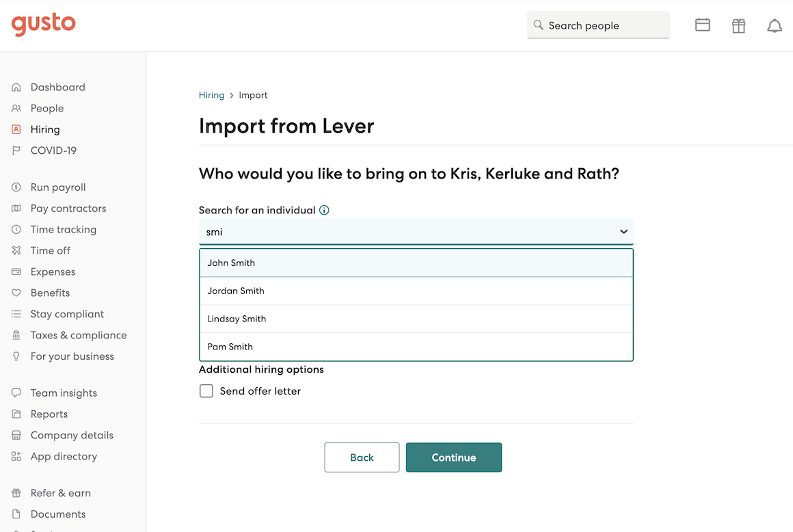The image size is (793, 532).
Task: Open Reports in the sidebar
Action: (49, 414)
